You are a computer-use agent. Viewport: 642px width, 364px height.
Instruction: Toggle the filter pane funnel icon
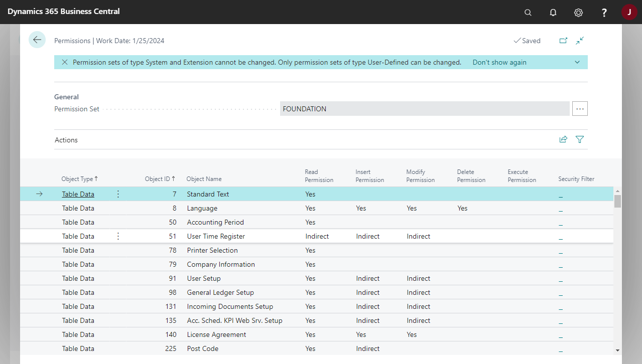579,139
